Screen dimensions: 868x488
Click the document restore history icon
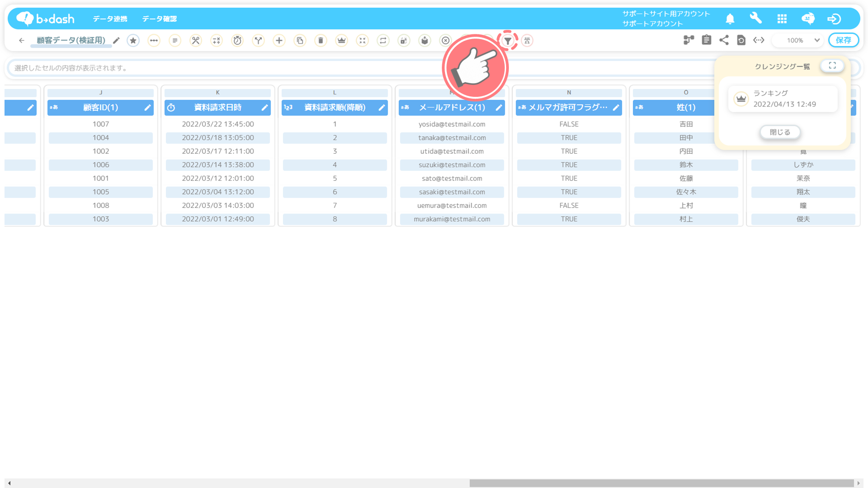741,40
